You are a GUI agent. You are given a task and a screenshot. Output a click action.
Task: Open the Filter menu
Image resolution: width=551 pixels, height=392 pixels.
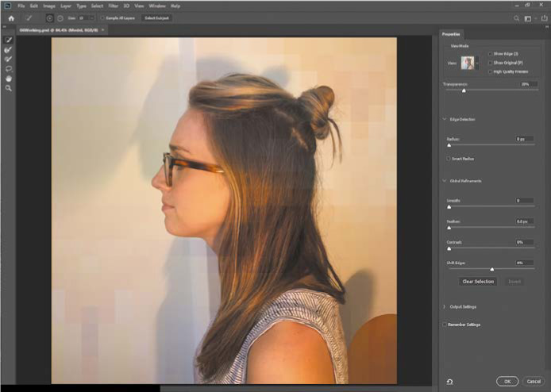tap(113, 6)
